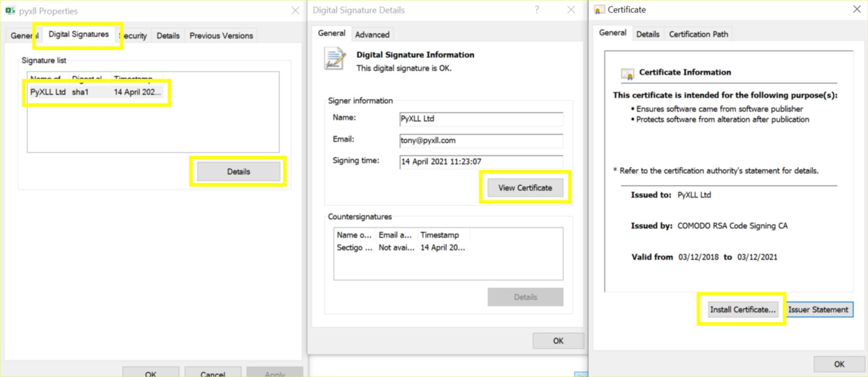Close the Digital Signature Details dialog
Screen dimensions: 868x377
click(571, 10)
